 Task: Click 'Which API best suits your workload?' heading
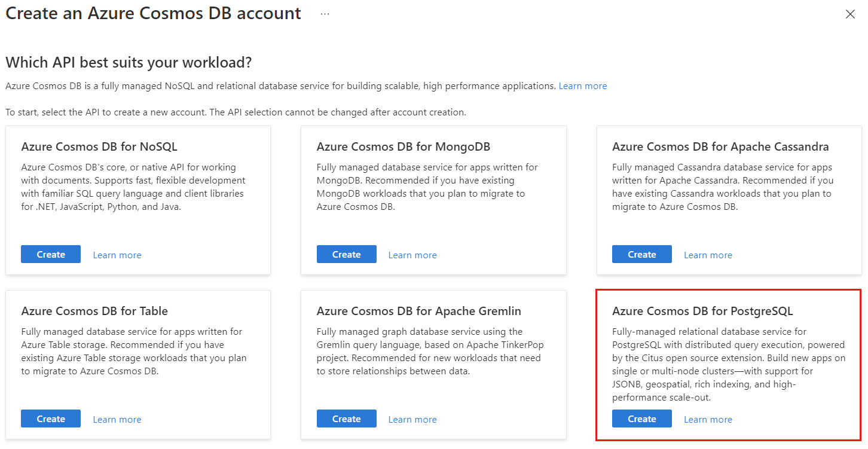pyautogui.click(x=129, y=62)
